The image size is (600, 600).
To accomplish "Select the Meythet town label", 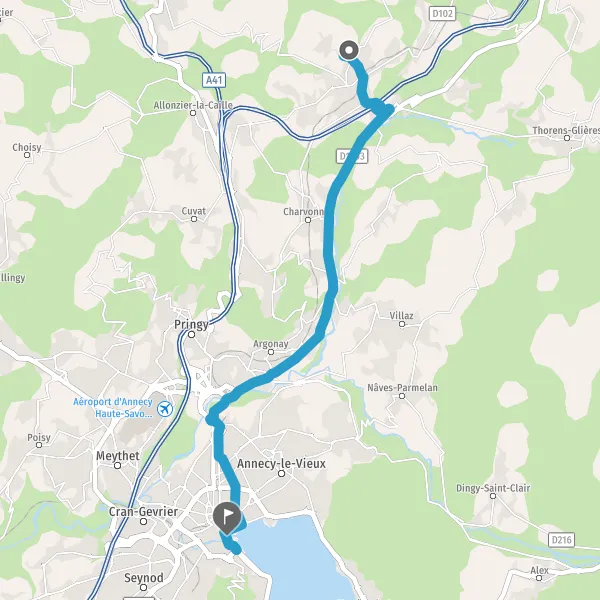I will [118, 456].
